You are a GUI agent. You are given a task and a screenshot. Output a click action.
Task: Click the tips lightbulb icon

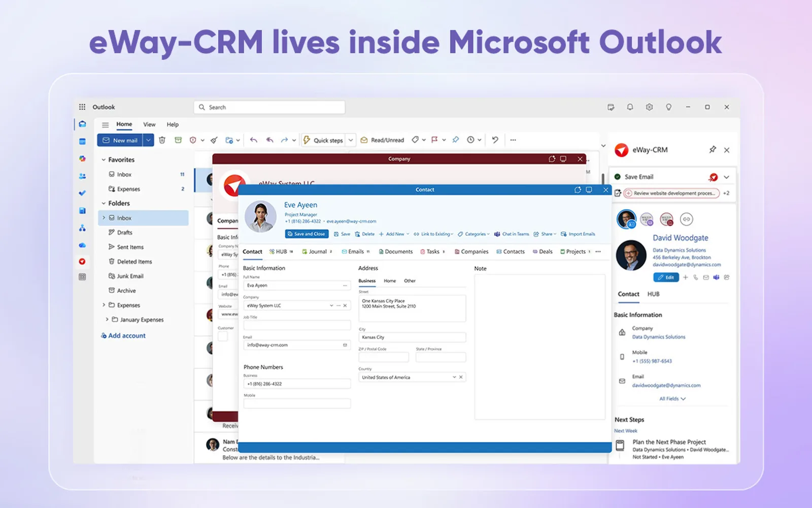[x=669, y=107]
